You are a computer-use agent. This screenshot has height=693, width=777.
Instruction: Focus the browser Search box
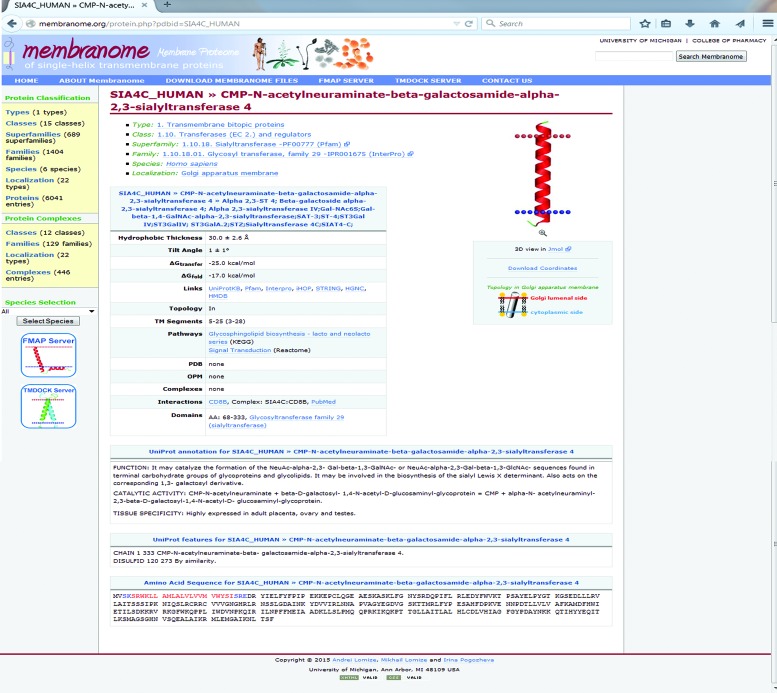(x=556, y=23)
